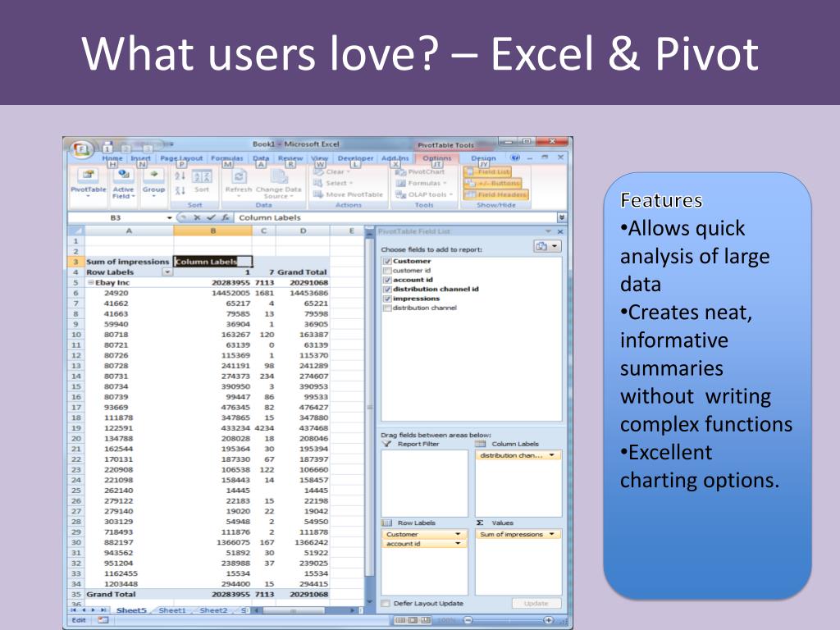Uncheck the Customer field checkbox
Screen dimensions: 840x630
[387, 262]
